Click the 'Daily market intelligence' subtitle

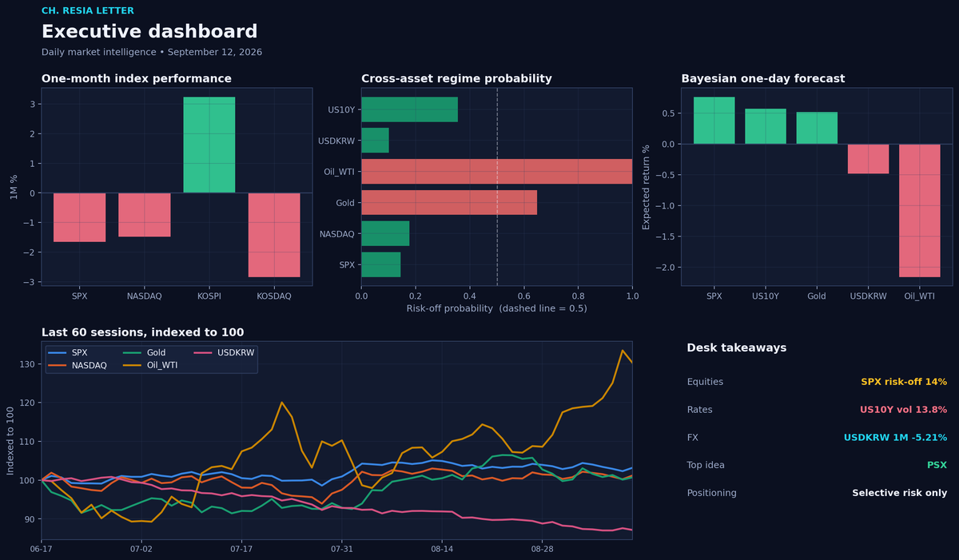(97, 52)
